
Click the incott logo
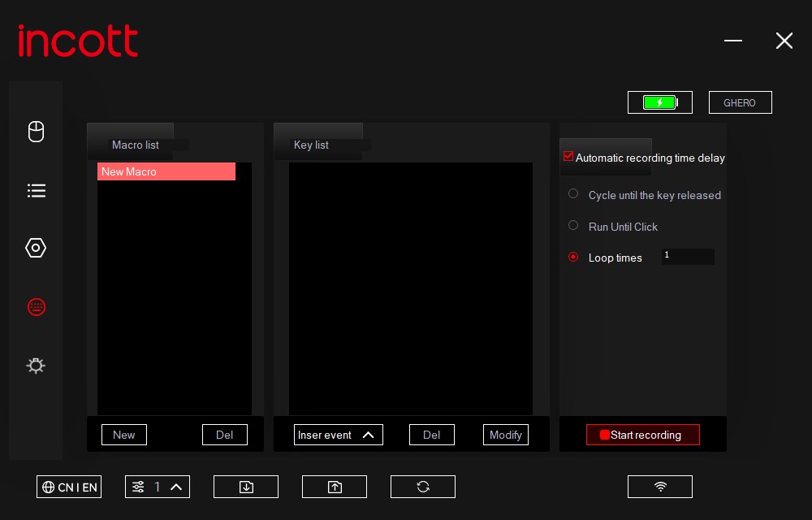[x=78, y=41]
